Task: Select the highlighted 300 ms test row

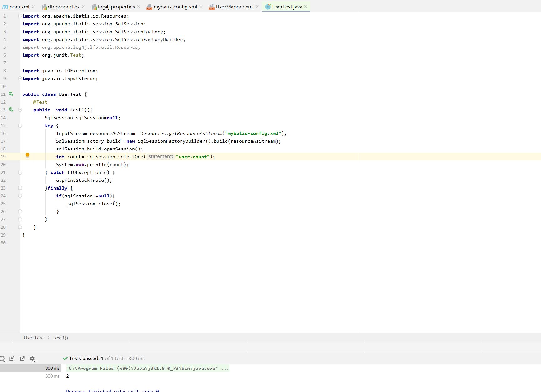Action: point(30,368)
